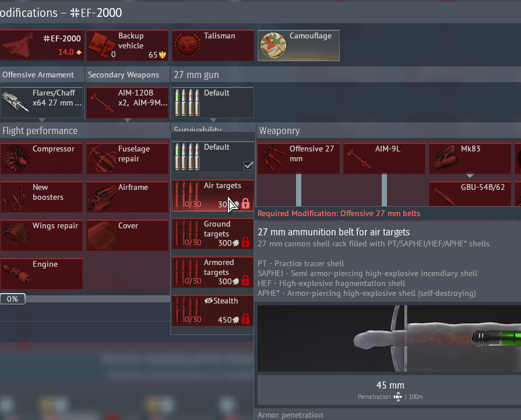Pick the Armored targets ammunition belt
Viewport: 521px width, 420px height.
[213, 272]
